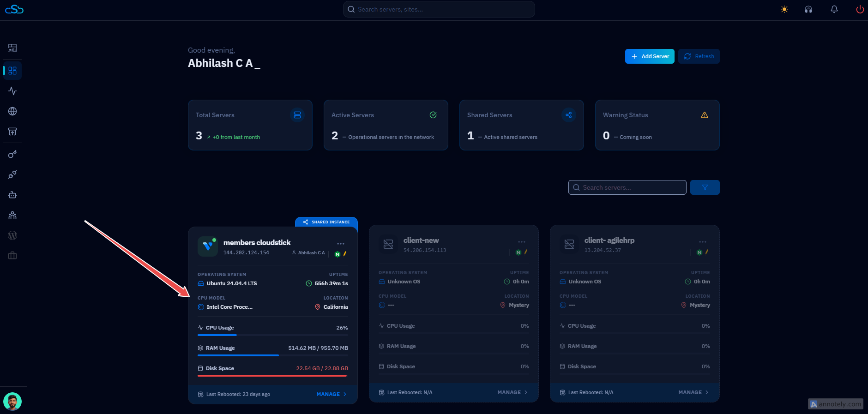868x414 pixels.
Task: Click the members cloudstick server name
Action: 257,243
